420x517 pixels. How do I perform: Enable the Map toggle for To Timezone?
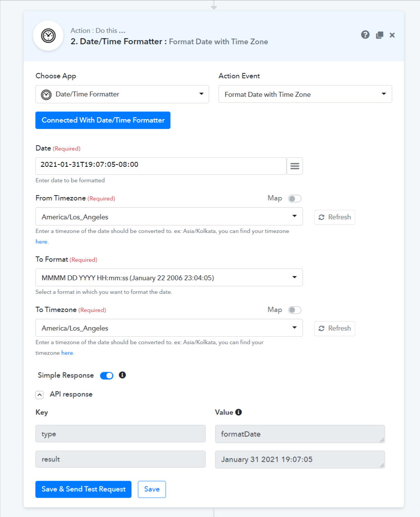click(295, 310)
